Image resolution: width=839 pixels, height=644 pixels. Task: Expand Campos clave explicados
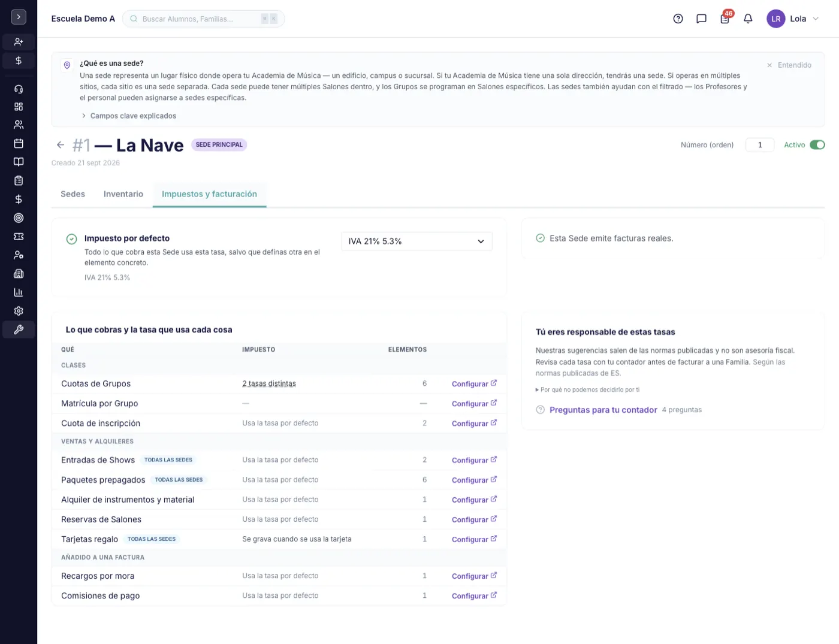(x=129, y=116)
